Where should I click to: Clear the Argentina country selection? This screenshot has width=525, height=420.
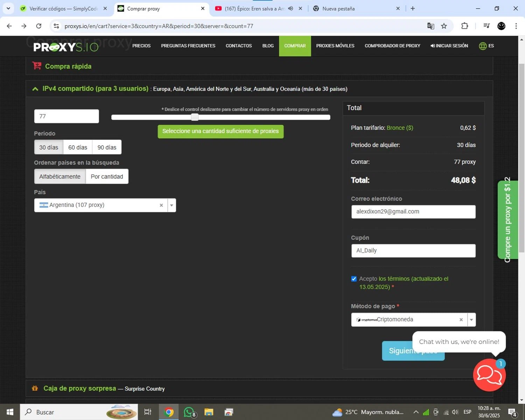pyautogui.click(x=161, y=205)
